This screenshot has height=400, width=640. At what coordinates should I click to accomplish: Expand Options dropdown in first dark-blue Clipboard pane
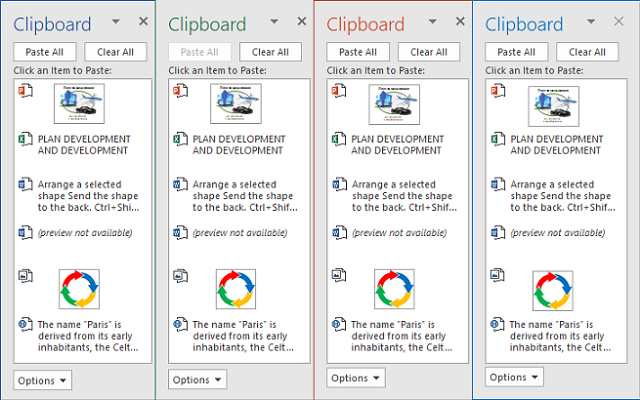[x=42, y=380]
